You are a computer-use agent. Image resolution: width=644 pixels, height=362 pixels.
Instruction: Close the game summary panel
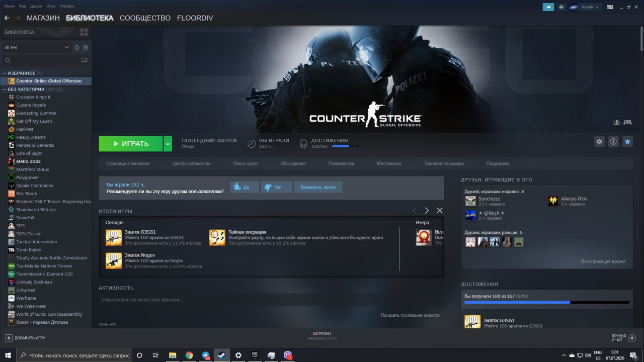pos(440,211)
